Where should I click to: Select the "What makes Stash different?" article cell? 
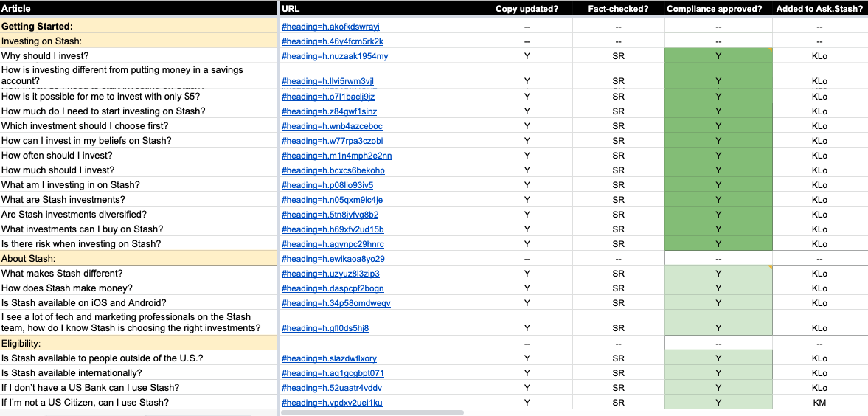tap(138, 274)
